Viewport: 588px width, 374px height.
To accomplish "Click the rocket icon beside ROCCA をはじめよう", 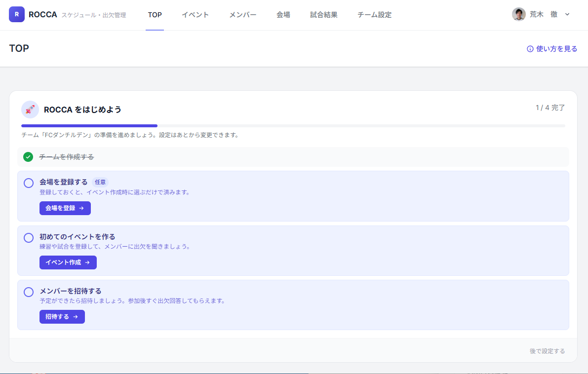I will tap(30, 110).
